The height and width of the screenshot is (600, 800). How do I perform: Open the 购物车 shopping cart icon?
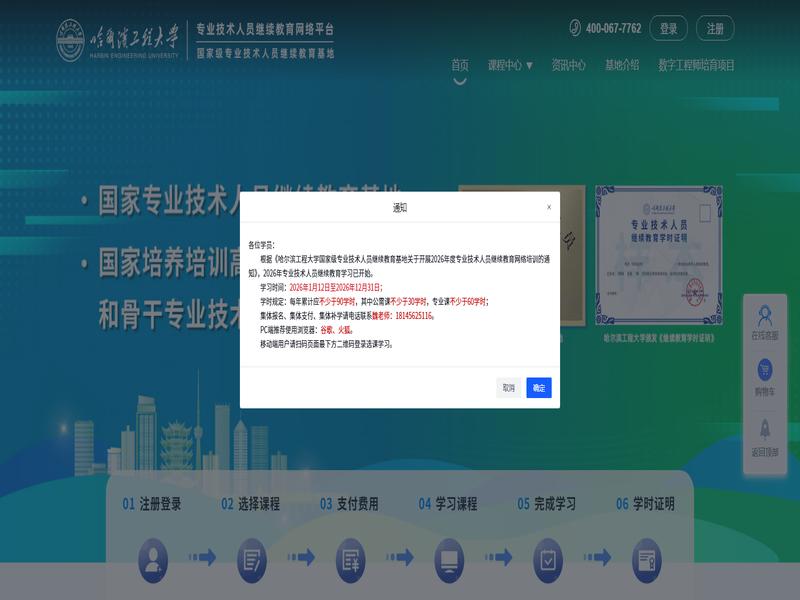click(x=765, y=371)
